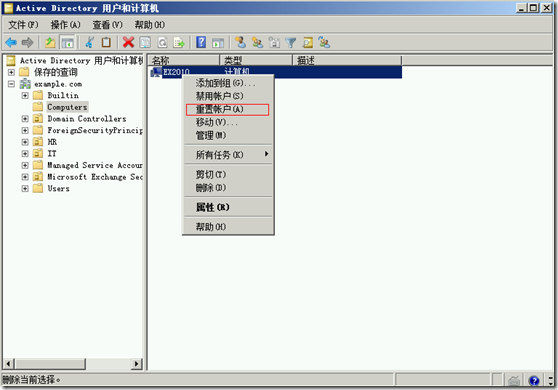
Task: Open the 文件(F) menu
Action: [23, 25]
